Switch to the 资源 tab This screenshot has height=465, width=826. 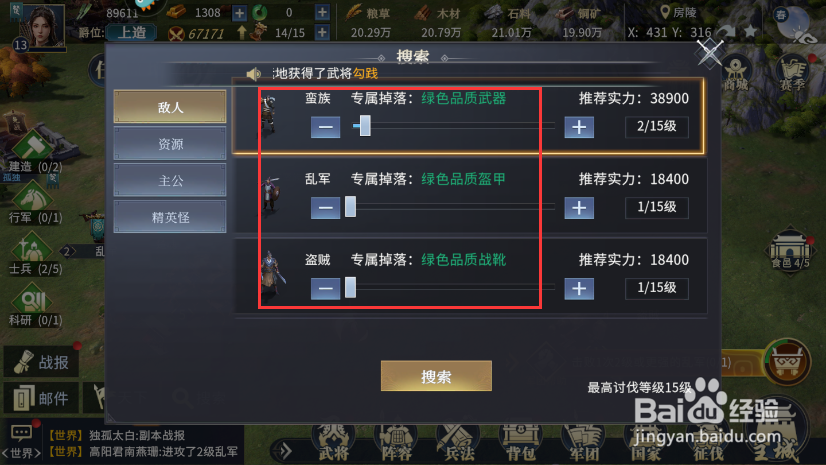[170, 144]
